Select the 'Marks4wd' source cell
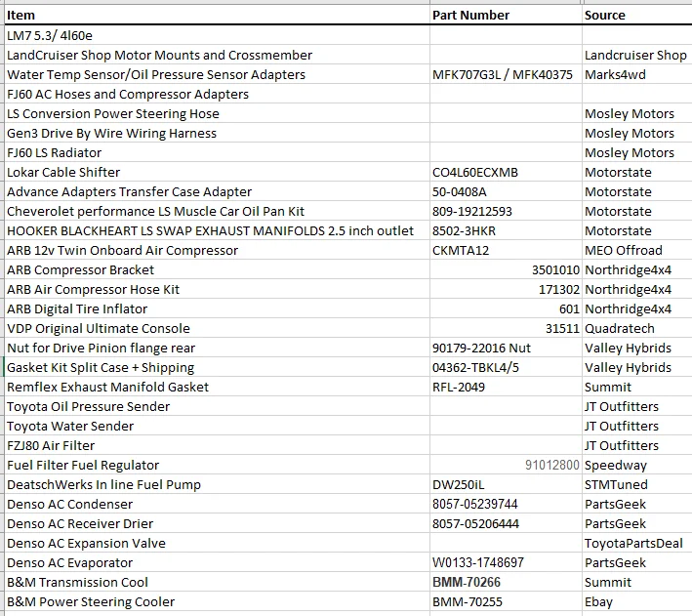Screen dimensions: 692x616 [x=637, y=74]
